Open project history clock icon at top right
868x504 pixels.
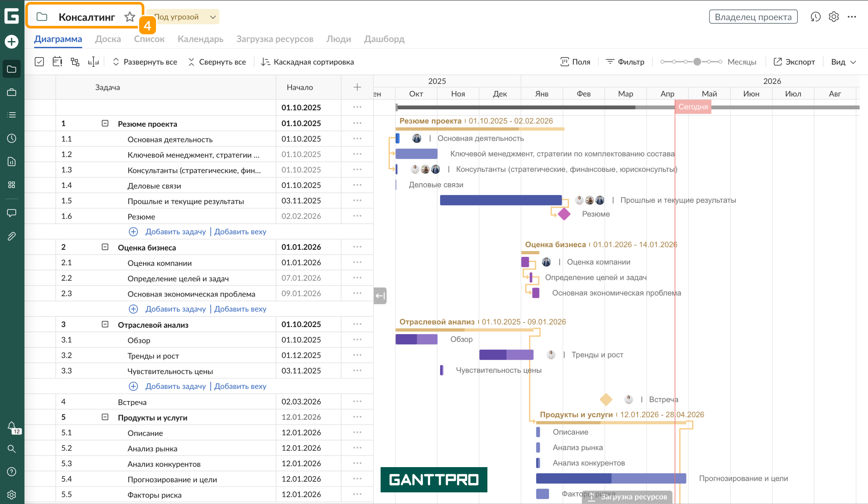pyautogui.click(x=815, y=17)
